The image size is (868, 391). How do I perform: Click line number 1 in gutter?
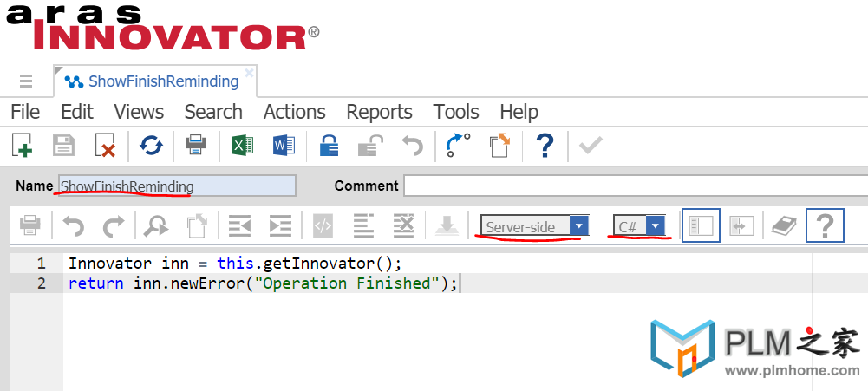click(42, 264)
